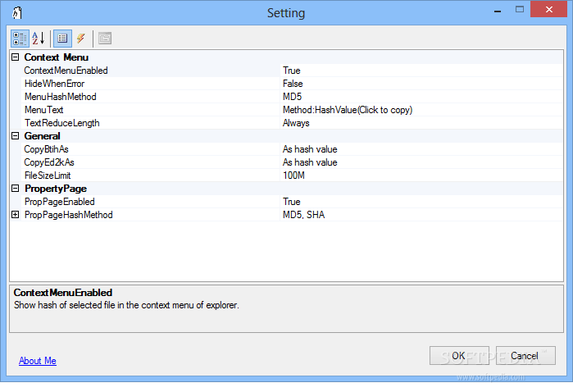This screenshot has height=392, width=573.
Task: Click the ContextMenuEnabled description title
Action: [63, 293]
